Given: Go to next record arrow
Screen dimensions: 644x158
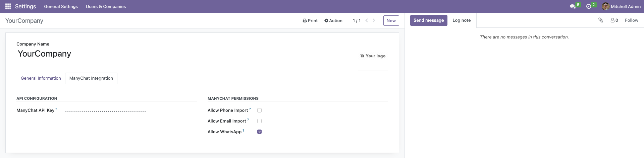Looking at the screenshot, I should pos(374,20).
